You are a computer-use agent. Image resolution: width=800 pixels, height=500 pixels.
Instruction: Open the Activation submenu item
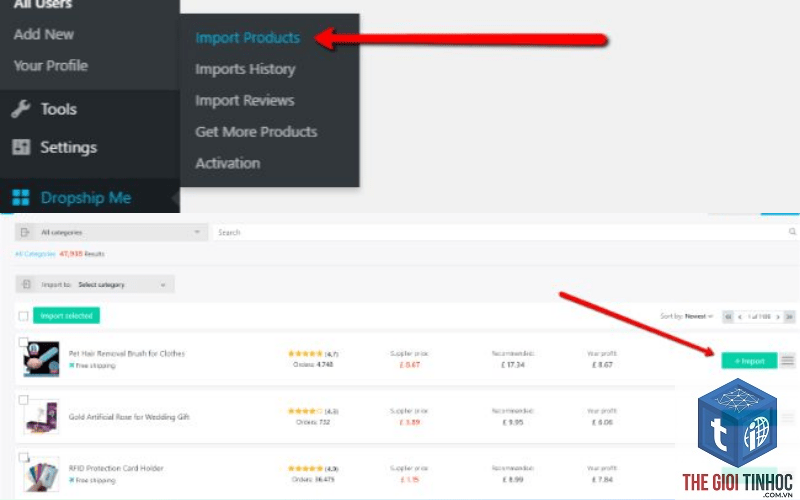click(228, 163)
